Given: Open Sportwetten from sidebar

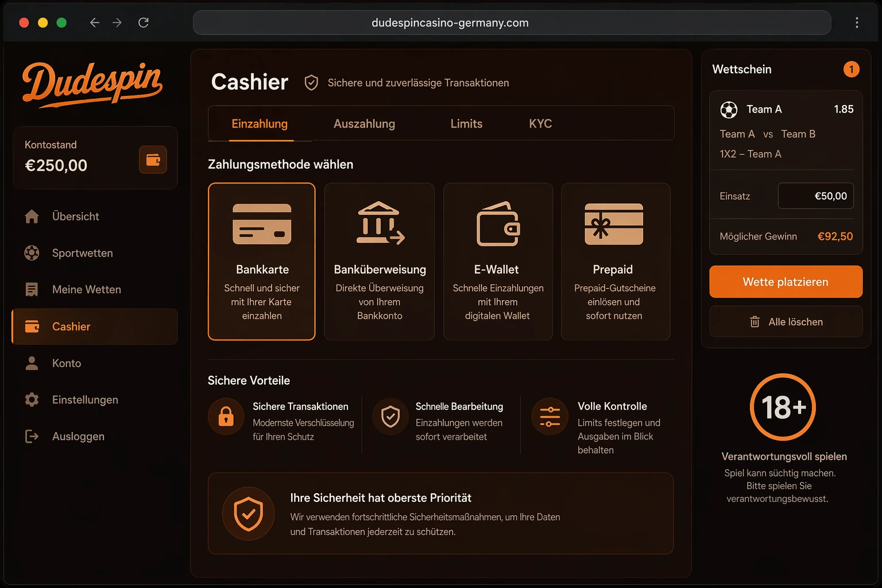Looking at the screenshot, I should click(95, 253).
